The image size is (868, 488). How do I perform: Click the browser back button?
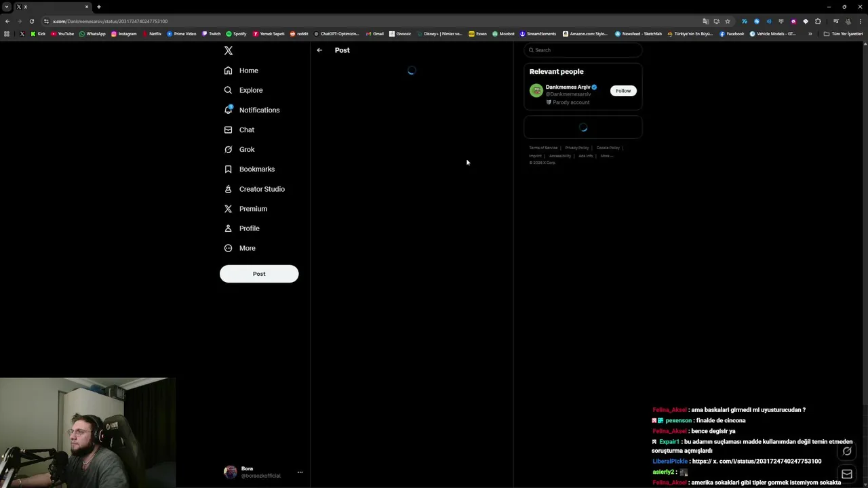(7, 21)
